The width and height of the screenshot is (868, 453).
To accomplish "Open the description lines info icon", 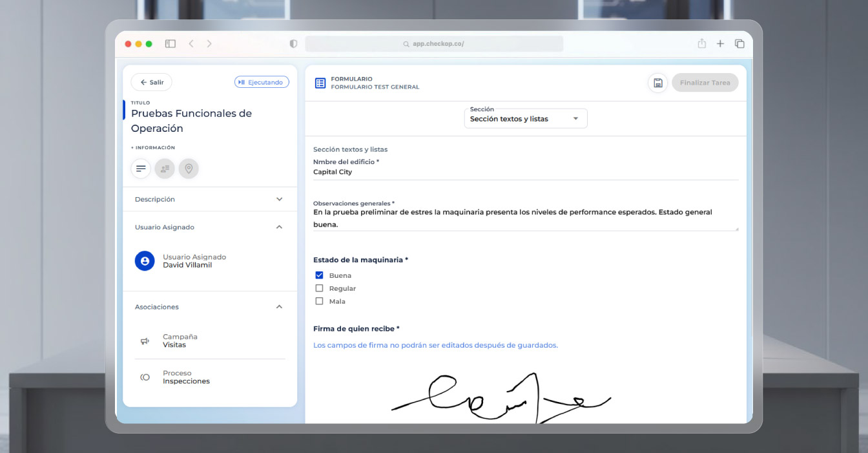I will point(141,169).
